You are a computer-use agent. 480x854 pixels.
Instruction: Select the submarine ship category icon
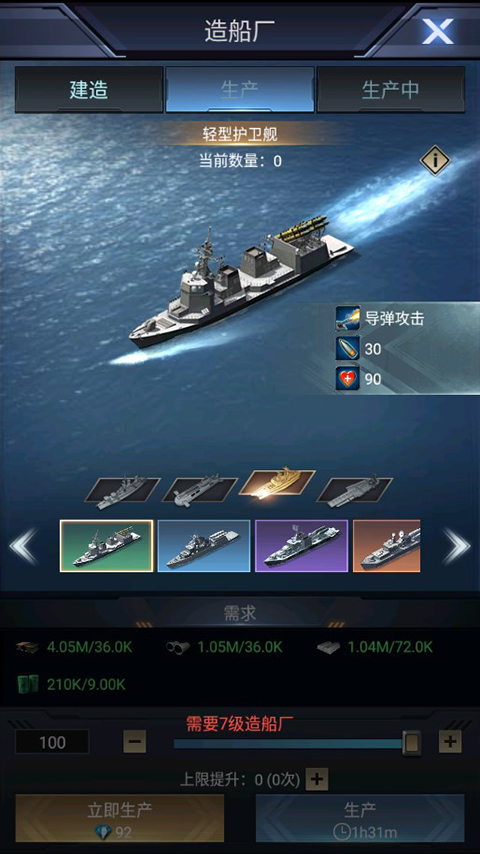(199, 492)
